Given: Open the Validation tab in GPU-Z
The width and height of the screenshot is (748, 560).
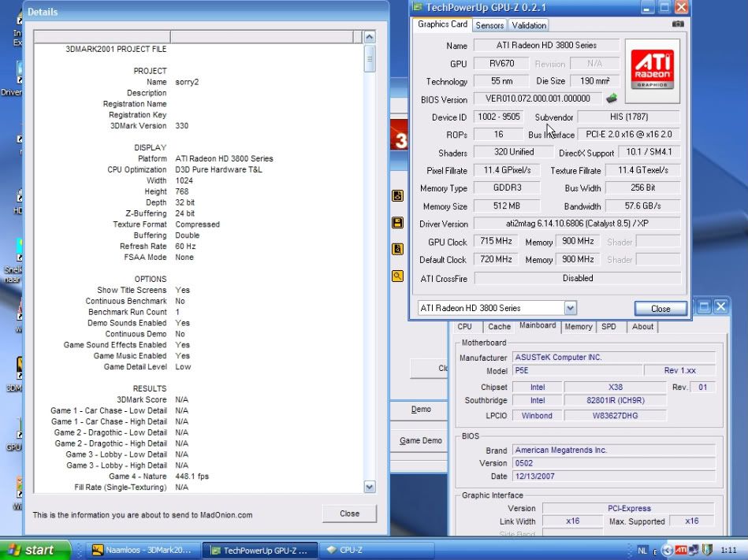Looking at the screenshot, I should point(528,25).
